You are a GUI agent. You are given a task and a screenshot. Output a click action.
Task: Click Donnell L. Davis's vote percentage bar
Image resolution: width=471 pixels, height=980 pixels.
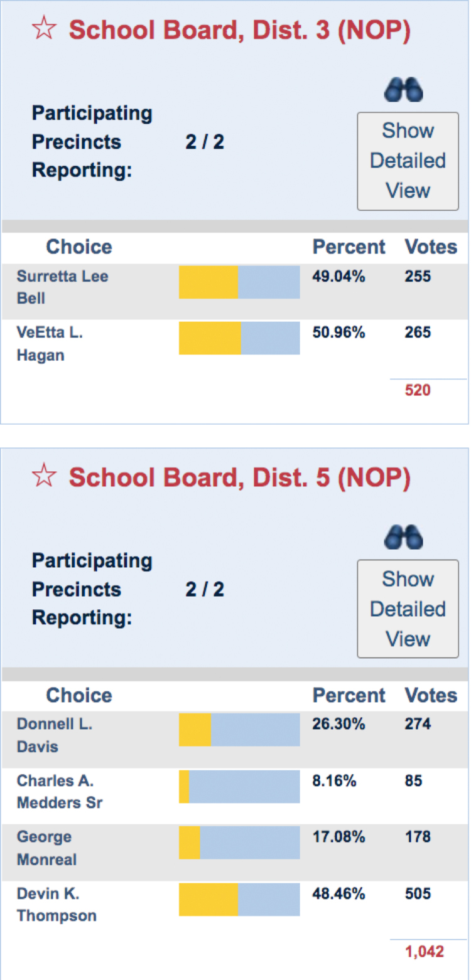point(239,730)
